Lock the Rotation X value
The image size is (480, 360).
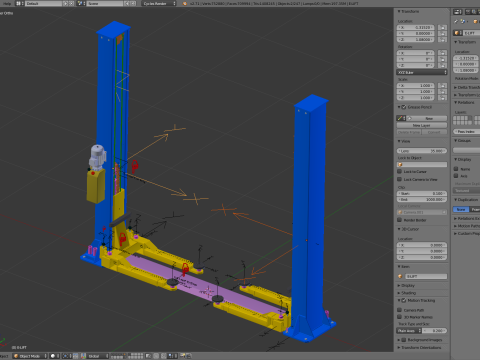[x=442, y=53]
